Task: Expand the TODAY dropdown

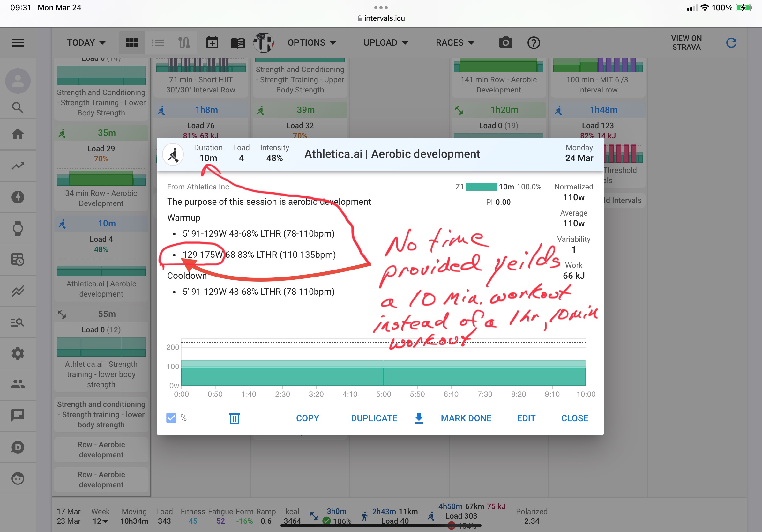Action: tap(86, 43)
